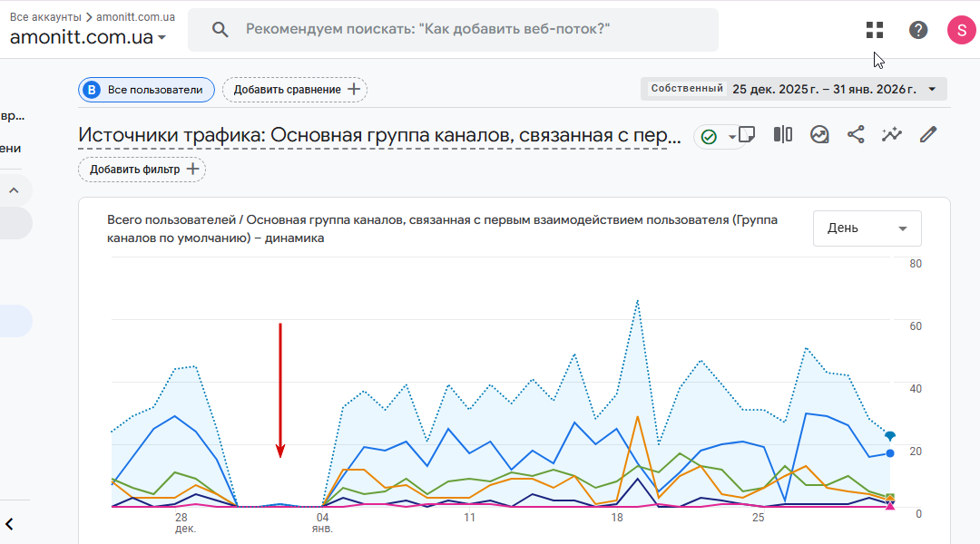Collapse the navigation panel with bottom-left arrow

click(10, 523)
